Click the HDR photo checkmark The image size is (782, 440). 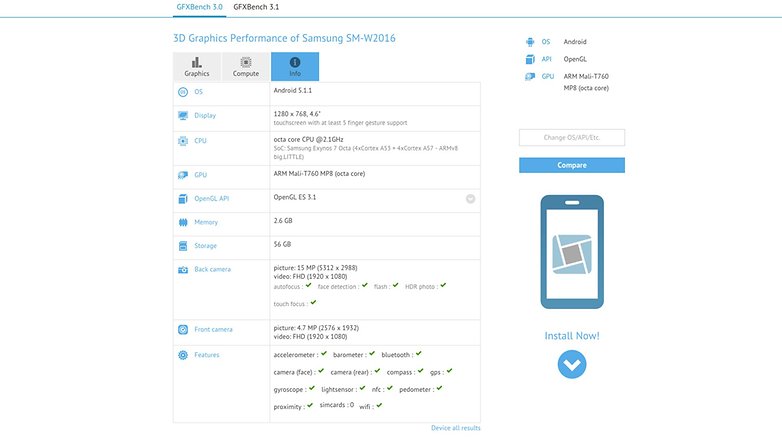pyautogui.click(x=443, y=285)
